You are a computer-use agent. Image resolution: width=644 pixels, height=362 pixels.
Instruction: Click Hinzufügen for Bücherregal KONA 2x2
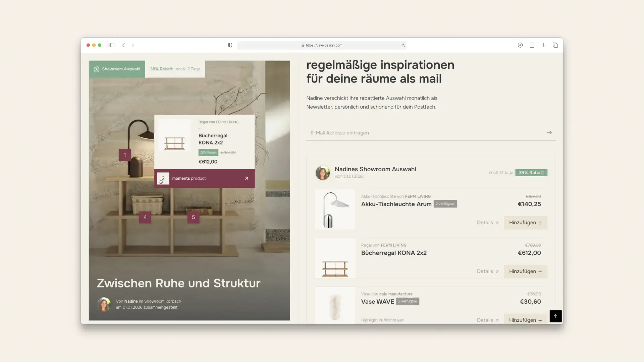point(526,271)
